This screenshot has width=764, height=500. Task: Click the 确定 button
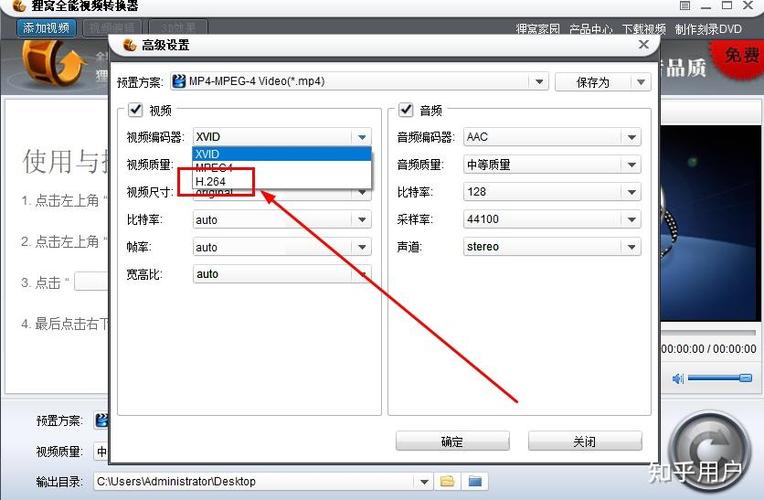pos(452,442)
